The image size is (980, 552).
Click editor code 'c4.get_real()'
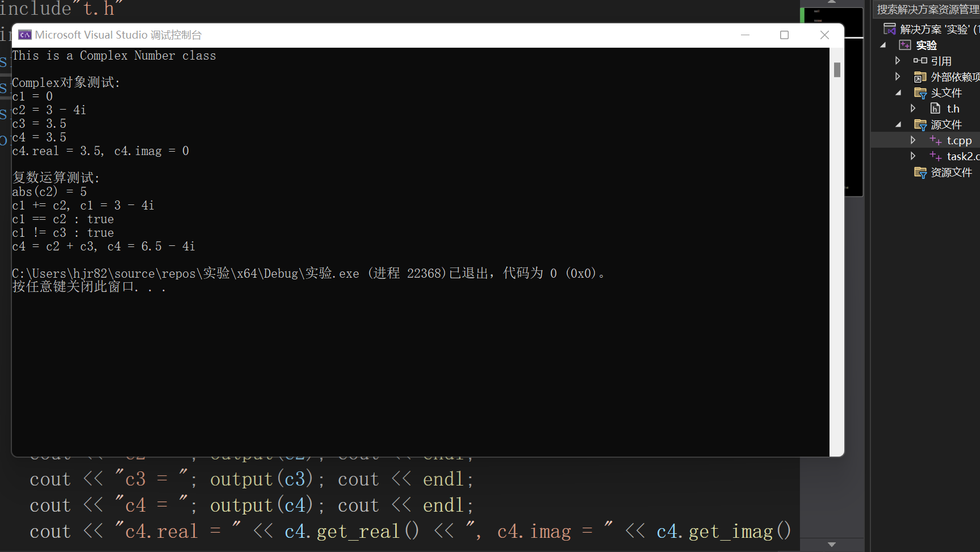351,532
